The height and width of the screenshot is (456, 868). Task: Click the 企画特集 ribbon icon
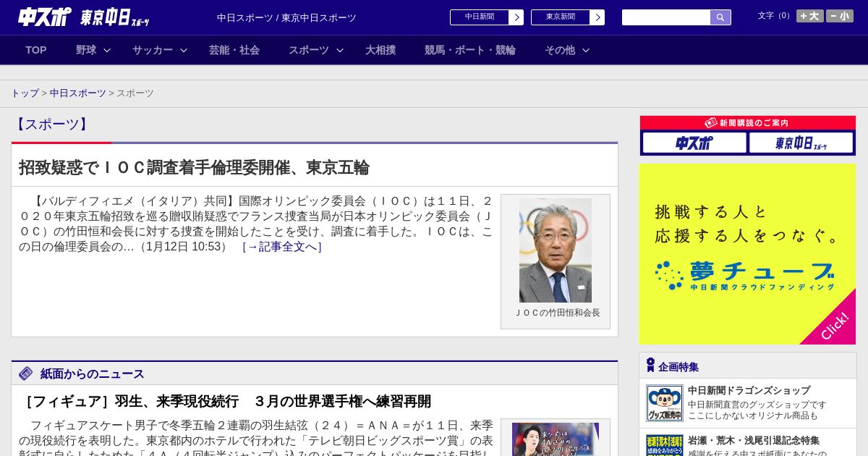coord(650,365)
